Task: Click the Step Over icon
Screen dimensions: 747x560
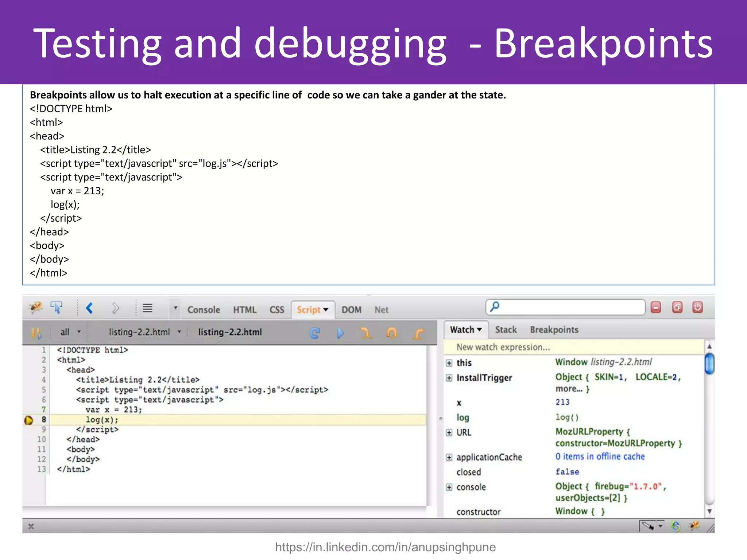Action: click(392, 333)
